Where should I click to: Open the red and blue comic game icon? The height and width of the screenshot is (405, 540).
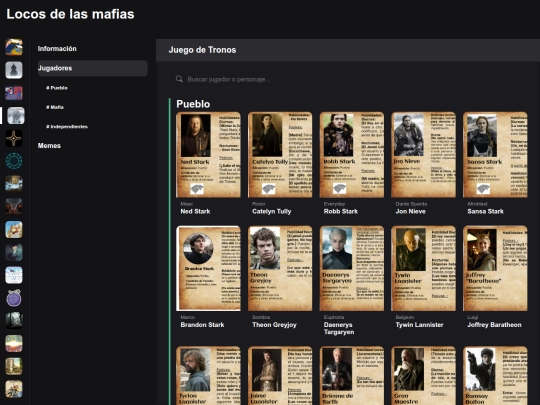click(14, 93)
